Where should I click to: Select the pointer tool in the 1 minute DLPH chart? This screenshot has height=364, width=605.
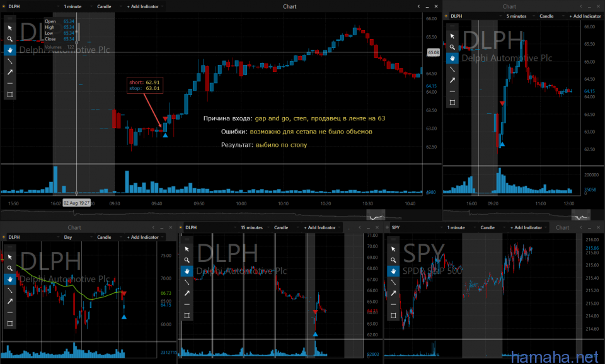click(x=10, y=28)
